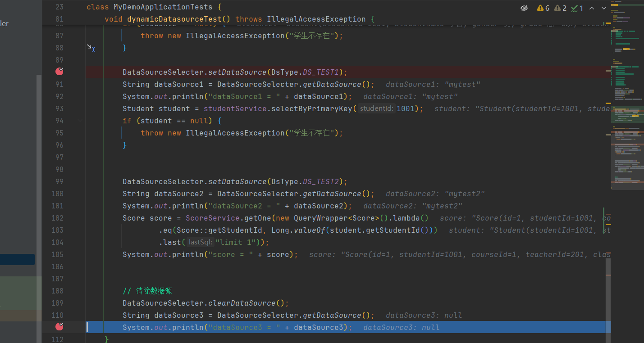Toggle the breakpoint on line 111
This screenshot has height=343, width=644.
click(59, 327)
